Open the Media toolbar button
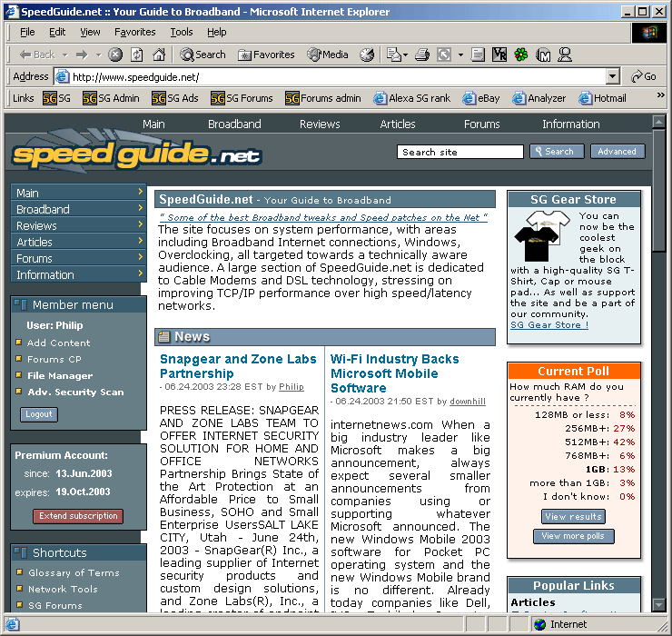 [x=328, y=55]
